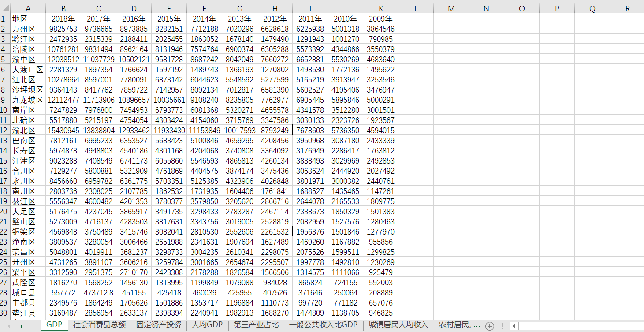Image resolution: width=644 pixels, height=332 pixels.
Task: Select the 万州区 cell
Action: coord(28,29)
